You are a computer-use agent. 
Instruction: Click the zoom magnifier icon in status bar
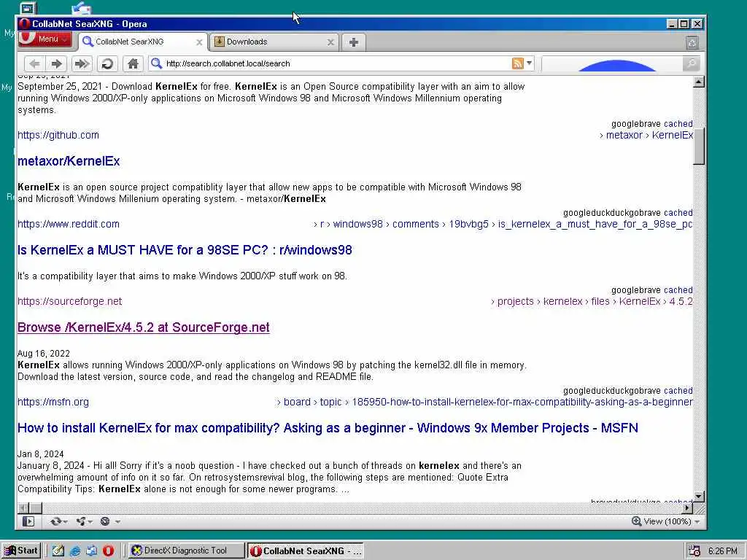tap(636, 521)
